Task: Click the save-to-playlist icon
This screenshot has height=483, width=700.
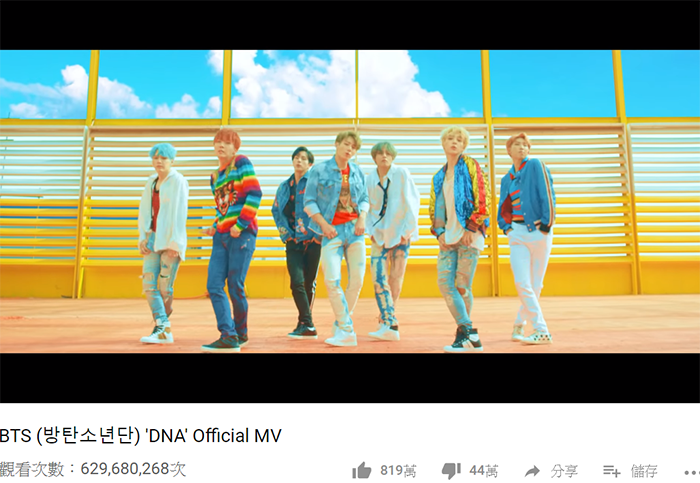Action: pos(612,471)
